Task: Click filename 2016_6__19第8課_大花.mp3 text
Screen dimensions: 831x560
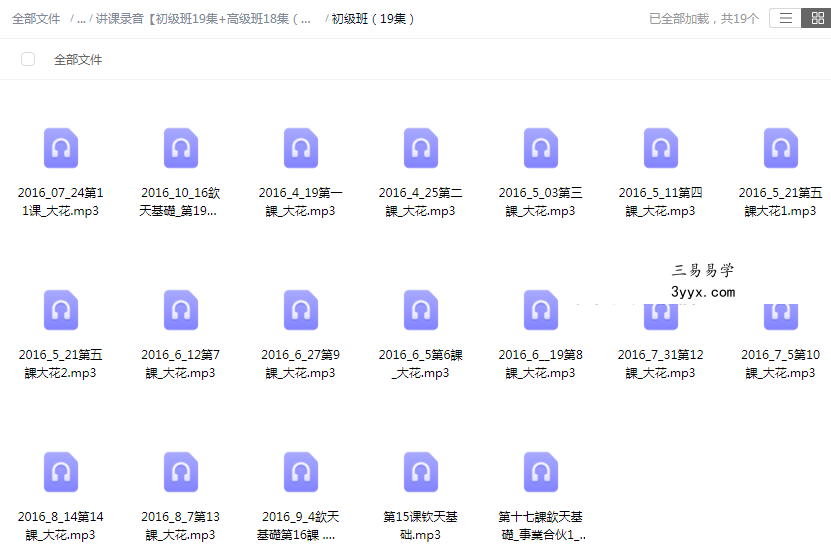Action: [x=540, y=364]
